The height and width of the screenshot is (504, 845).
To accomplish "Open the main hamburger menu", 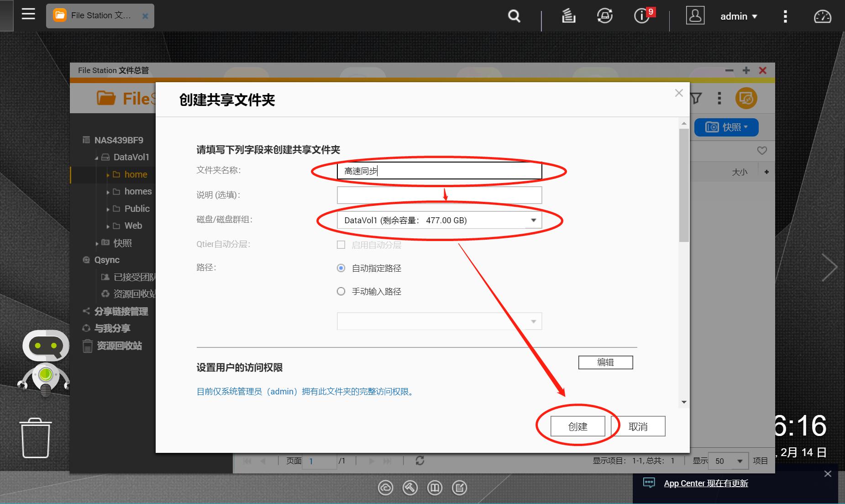I will 28,15.
